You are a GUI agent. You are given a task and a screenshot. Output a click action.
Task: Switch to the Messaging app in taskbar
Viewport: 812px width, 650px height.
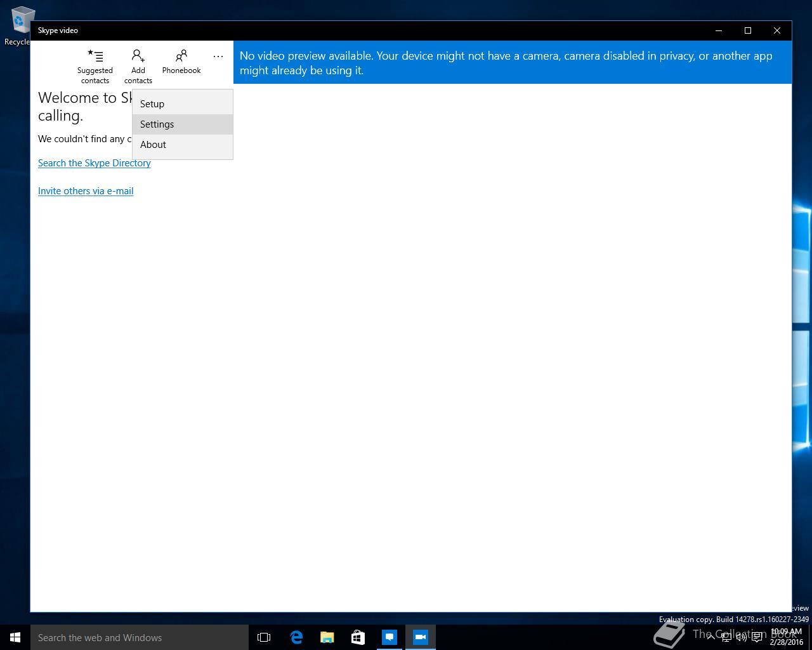tap(390, 637)
